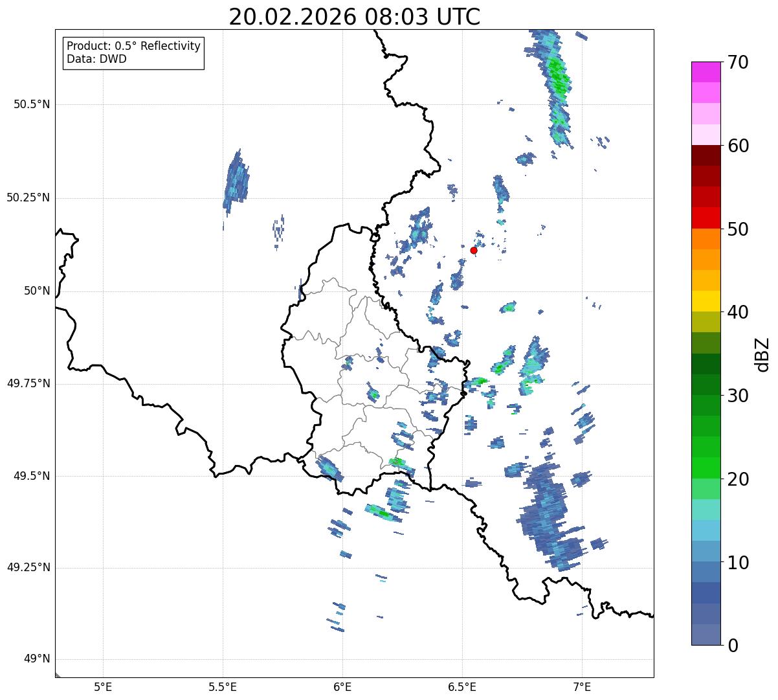Click the magenta top colorbar segment
Image resolution: width=778 pixels, height=700 pixels.
click(706, 72)
